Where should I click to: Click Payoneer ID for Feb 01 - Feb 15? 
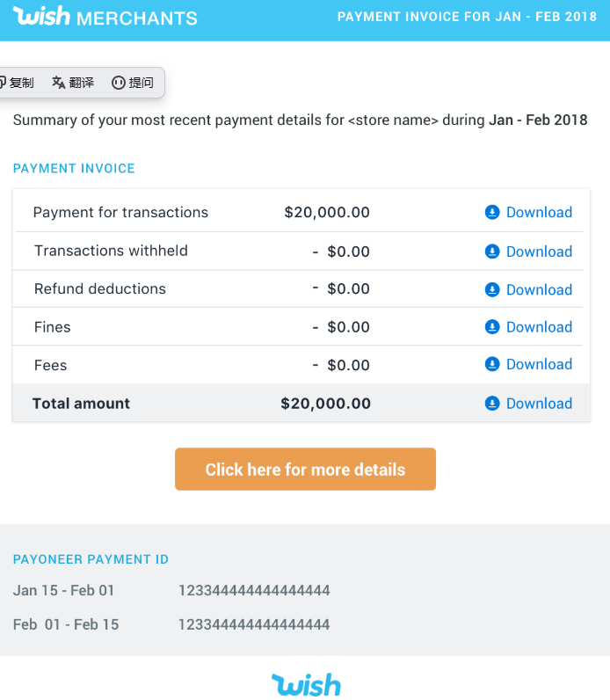(254, 624)
